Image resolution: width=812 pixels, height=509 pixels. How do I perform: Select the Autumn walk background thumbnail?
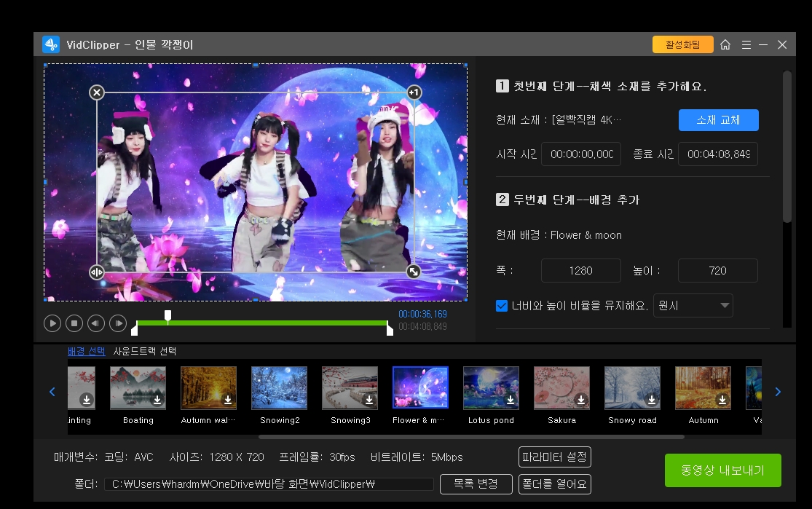coord(209,388)
